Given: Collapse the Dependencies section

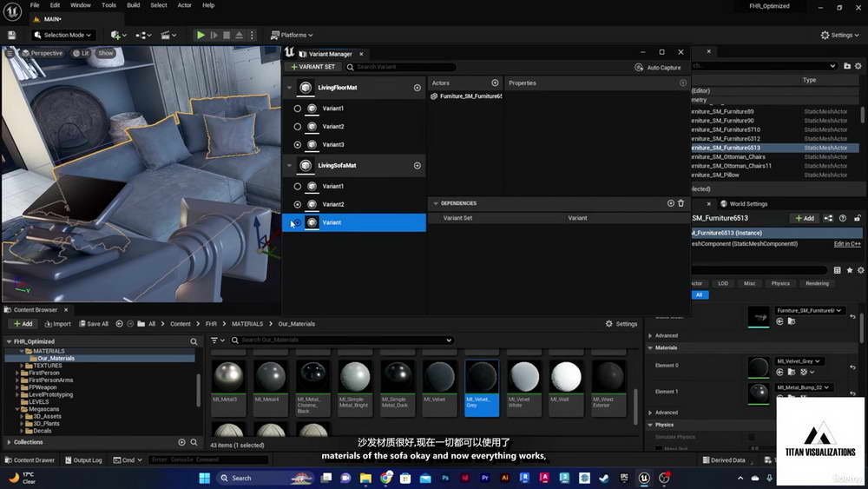Looking at the screenshot, I should point(436,203).
